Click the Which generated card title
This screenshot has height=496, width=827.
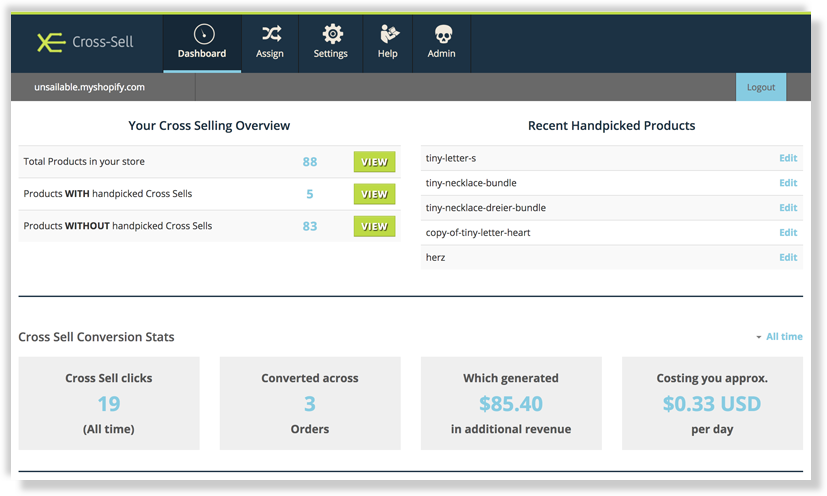[511, 378]
